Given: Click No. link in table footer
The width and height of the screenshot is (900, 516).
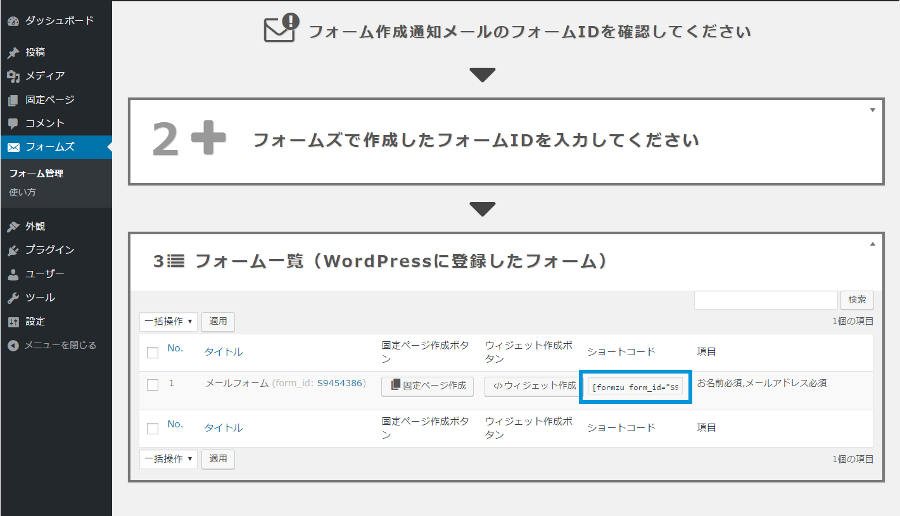Looking at the screenshot, I should [x=175, y=424].
